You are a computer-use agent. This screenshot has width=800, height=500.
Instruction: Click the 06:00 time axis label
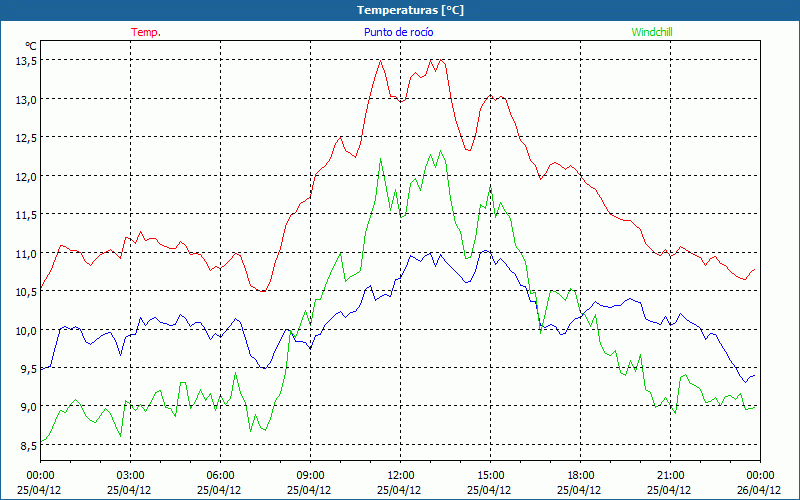point(220,476)
